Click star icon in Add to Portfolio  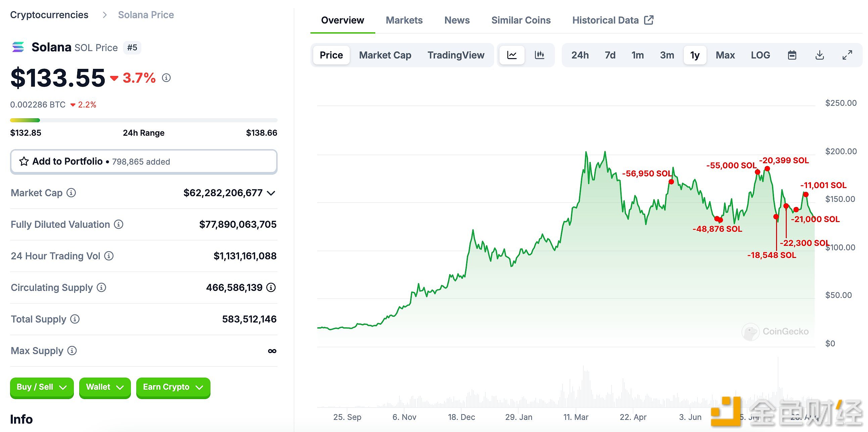point(24,162)
